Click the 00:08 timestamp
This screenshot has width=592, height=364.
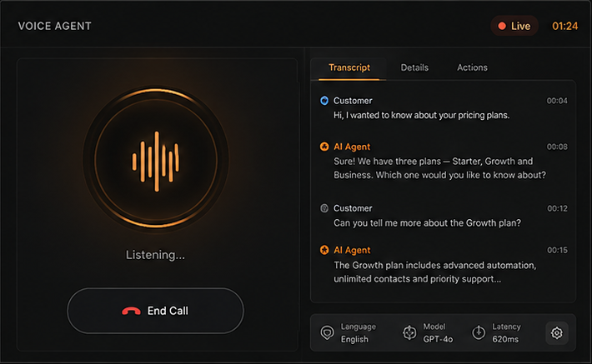click(557, 147)
